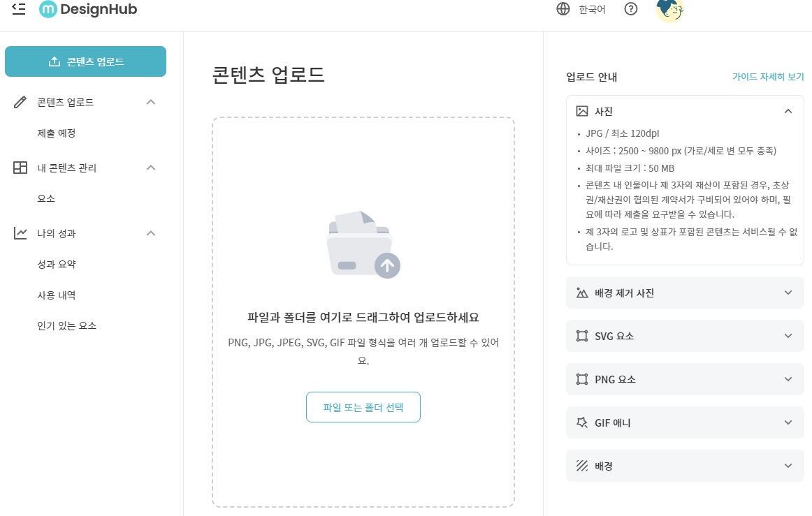Click the profile avatar at top right
Image resolution: width=812 pixels, height=516 pixels.
[x=669, y=9]
